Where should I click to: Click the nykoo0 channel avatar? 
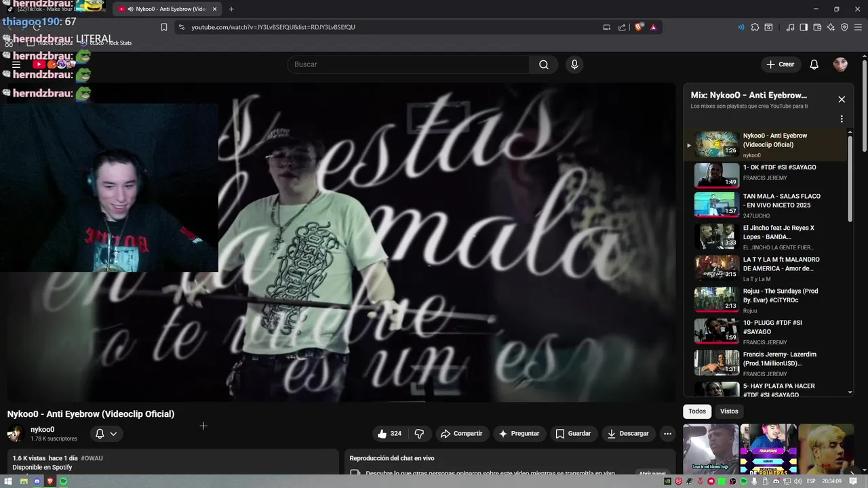pos(16,434)
